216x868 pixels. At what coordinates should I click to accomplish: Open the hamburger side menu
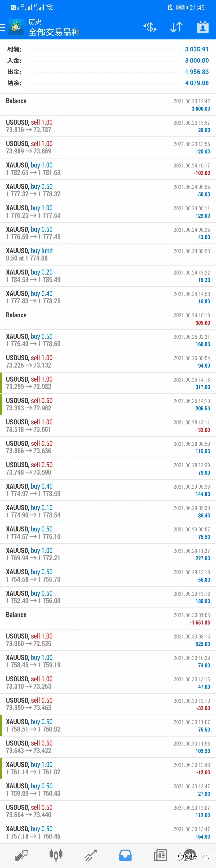point(2,27)
